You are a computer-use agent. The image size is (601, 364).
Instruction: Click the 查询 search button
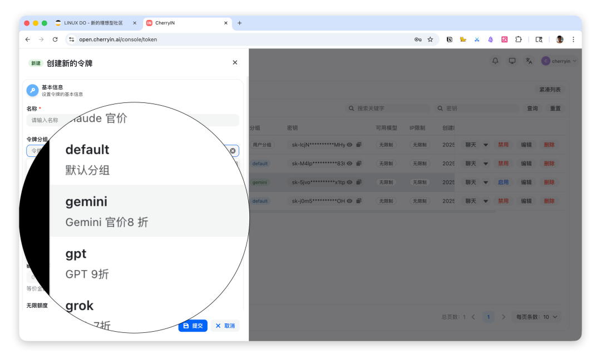click(532, 109)
